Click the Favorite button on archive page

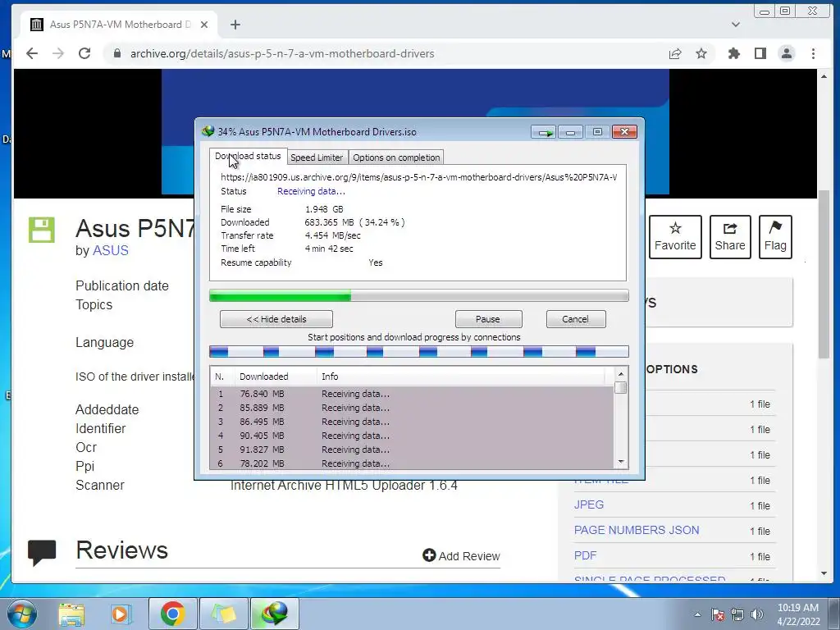pyautogui.click(x=675, y=237)
